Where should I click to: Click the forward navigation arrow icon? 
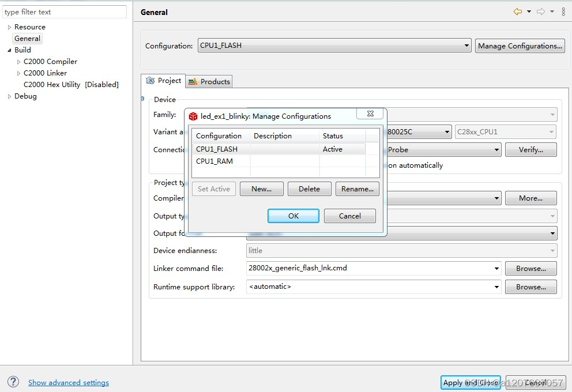541,12
